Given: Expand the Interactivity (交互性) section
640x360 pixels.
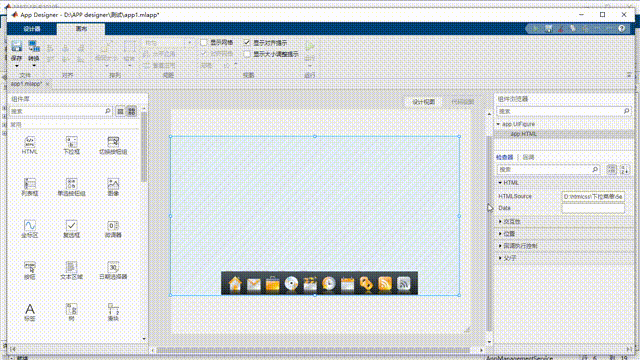Looking at the screenshot, I should [500, 222].
